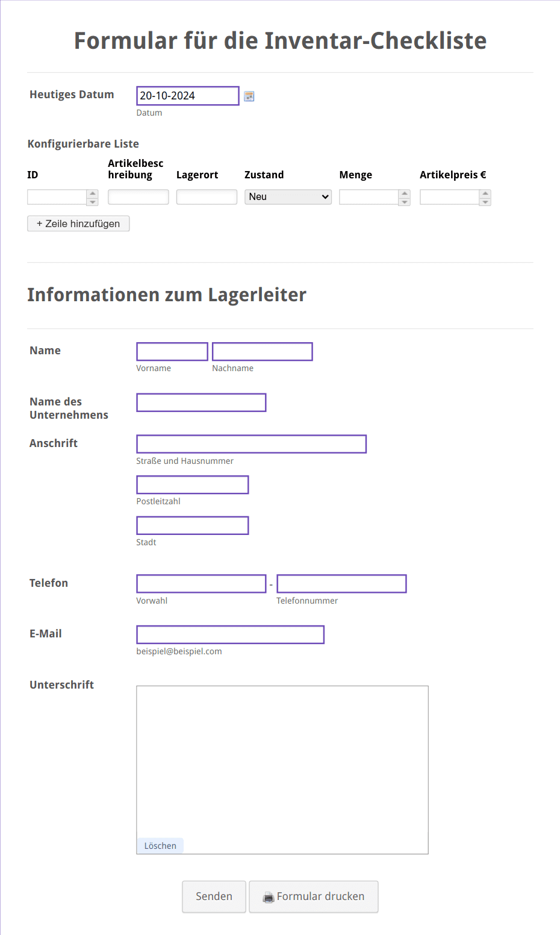Screen dimensions: 560x935
Task: Click inside the Vorname field
Action: point(172,351)
